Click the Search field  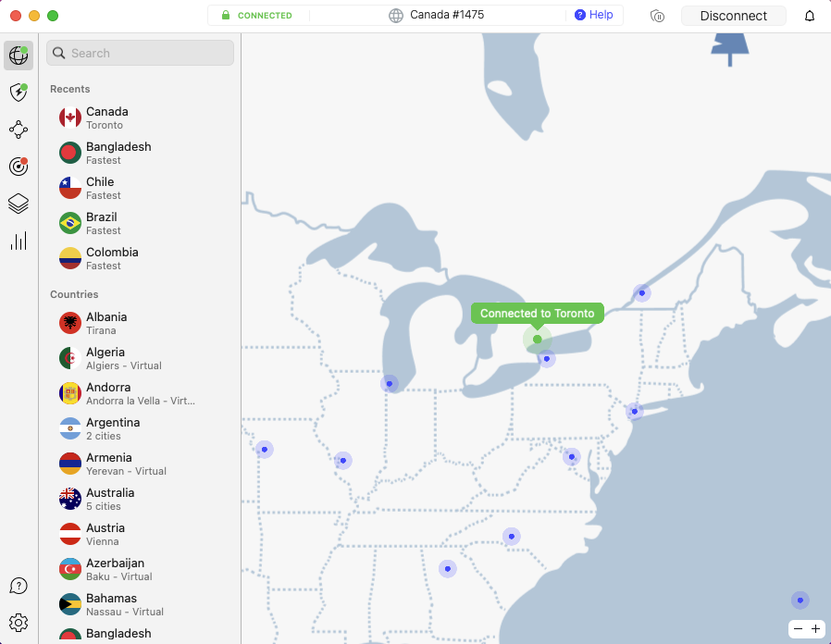140,53
